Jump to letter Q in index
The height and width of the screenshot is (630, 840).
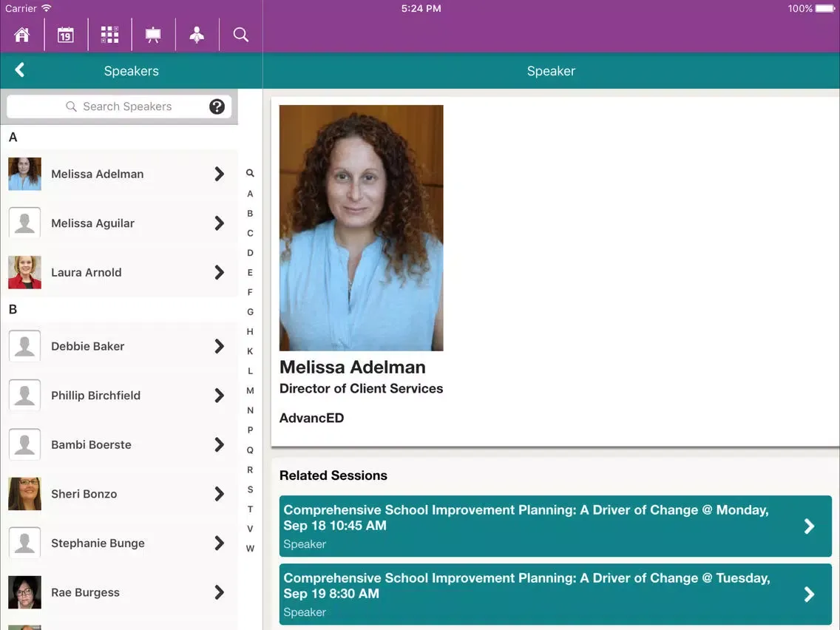pyautogui.click(x=250, y=450)
